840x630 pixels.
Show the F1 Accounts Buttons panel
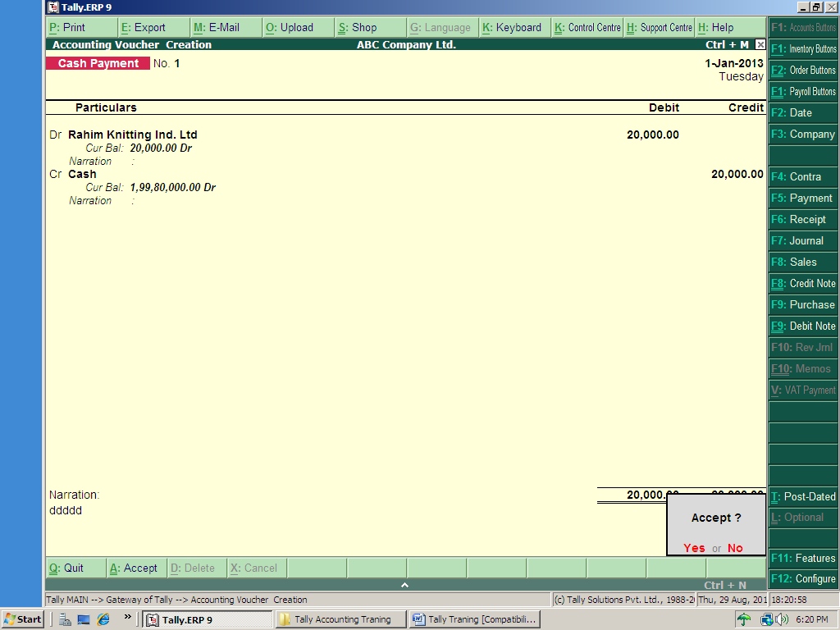pyautogui.click(x=801, y=28)
